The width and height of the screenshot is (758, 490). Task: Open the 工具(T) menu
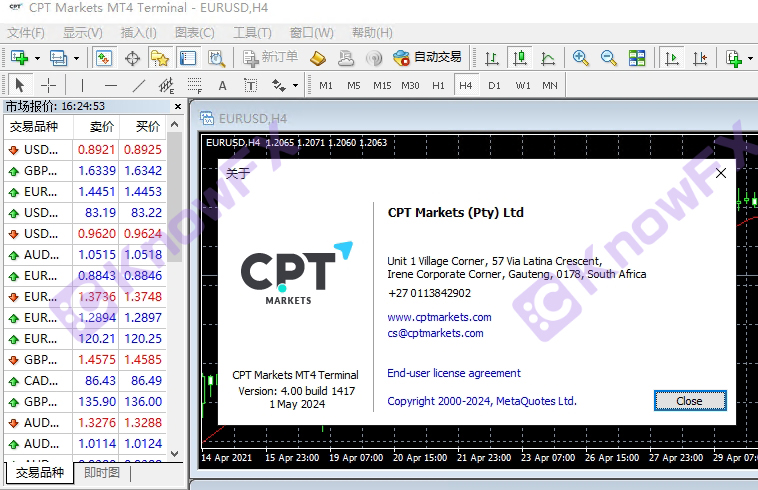pos(252,33)
